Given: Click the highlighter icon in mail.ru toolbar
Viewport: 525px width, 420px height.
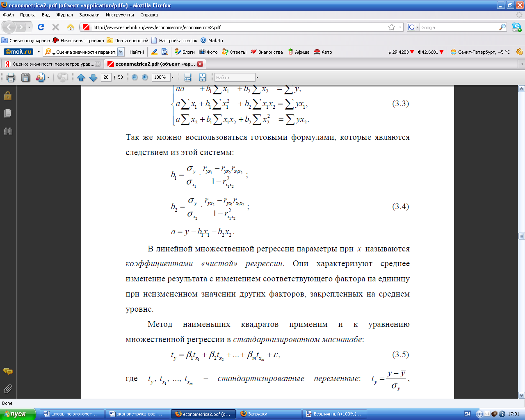Looking at the screenshot, I should pyautogui.click(x=154, y=52).
